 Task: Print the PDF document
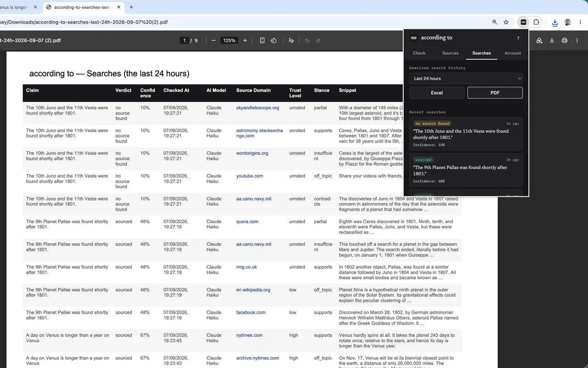(x=565, y=40)
